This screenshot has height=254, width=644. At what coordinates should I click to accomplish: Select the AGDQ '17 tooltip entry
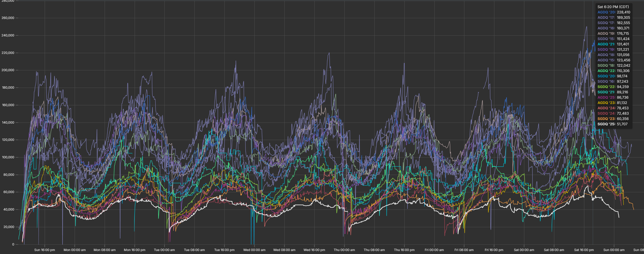[x=614, y=17]
